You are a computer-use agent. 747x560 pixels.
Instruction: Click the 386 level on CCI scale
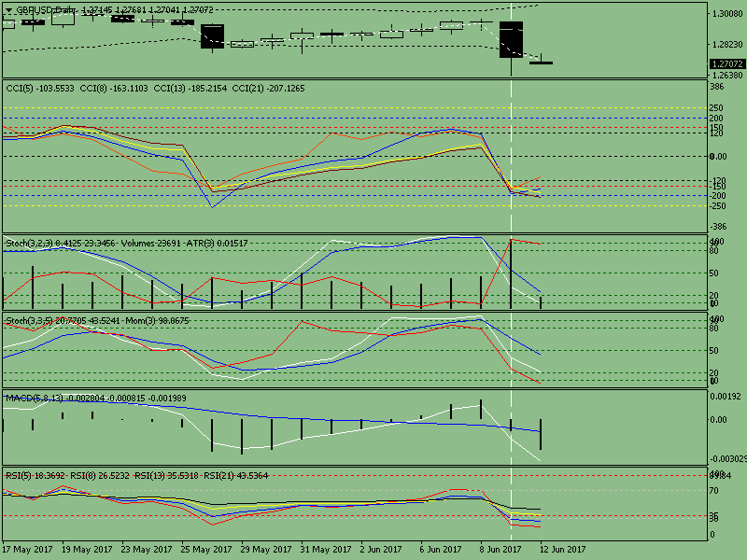tap(716, 87)
